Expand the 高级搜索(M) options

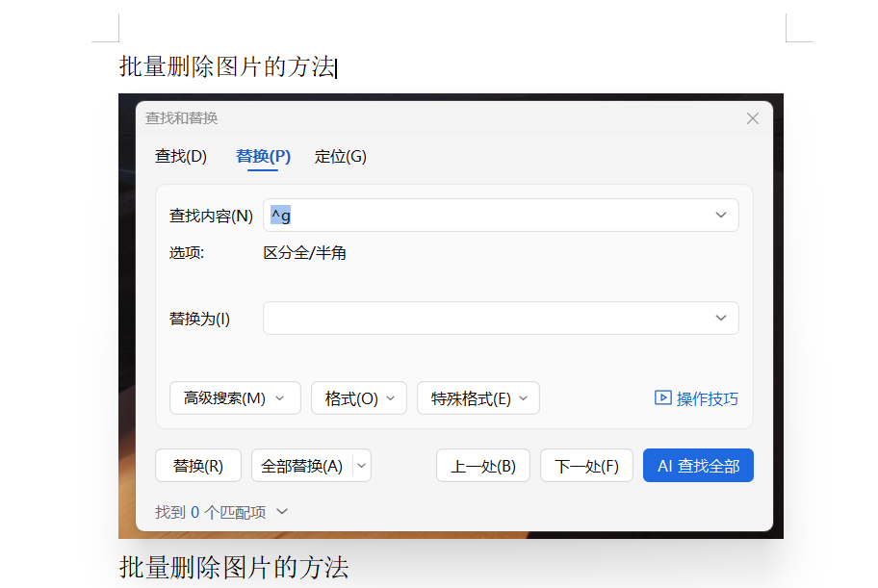click(235, 398)
